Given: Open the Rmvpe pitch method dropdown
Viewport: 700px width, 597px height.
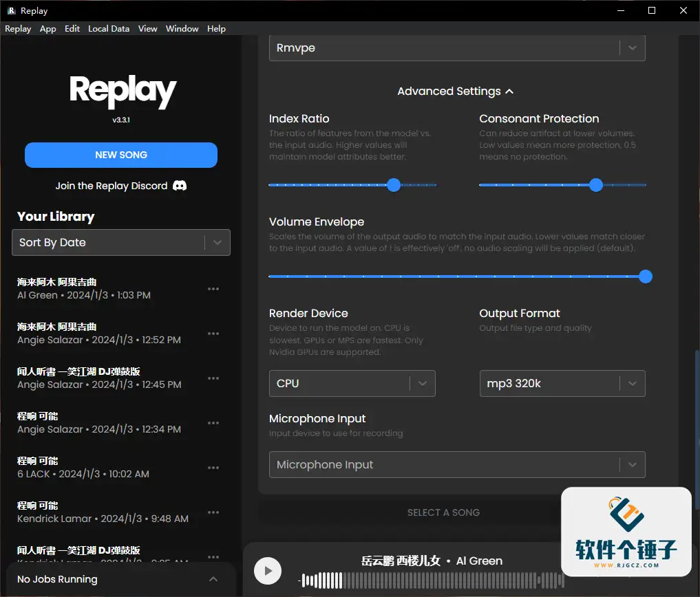Looking at the screenshot, I should point(457,47).
